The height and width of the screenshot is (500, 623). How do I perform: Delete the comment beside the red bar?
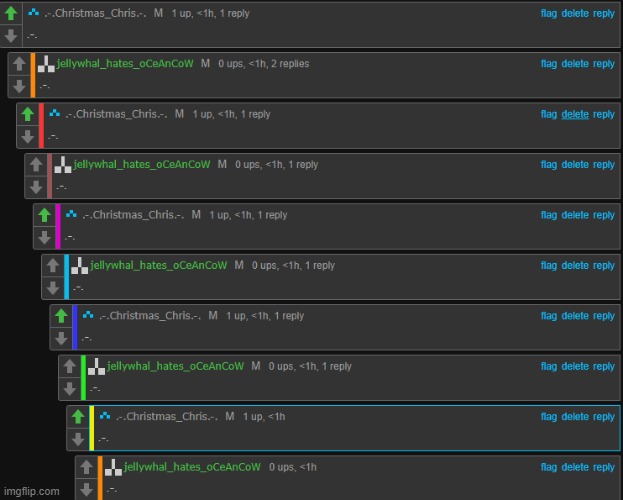pos(575,114)
